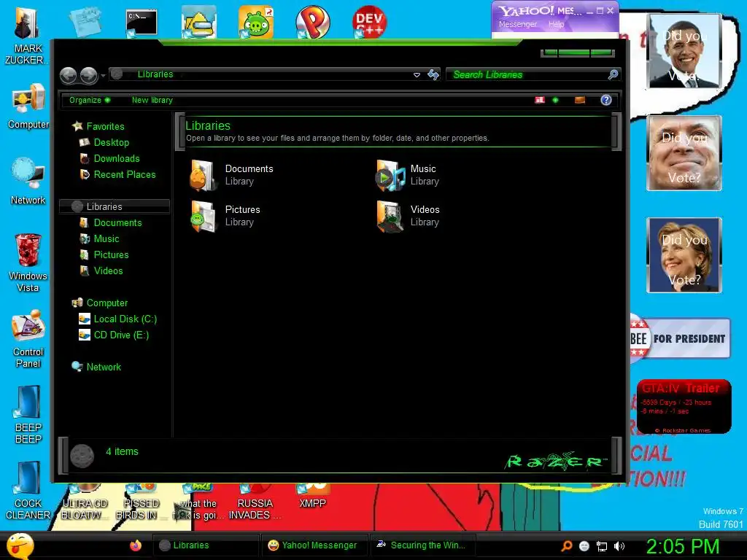Switch to 'Securing the Win...' taskbar button
The width and height of the screenshot is (747, 560).
click(423, 545)
